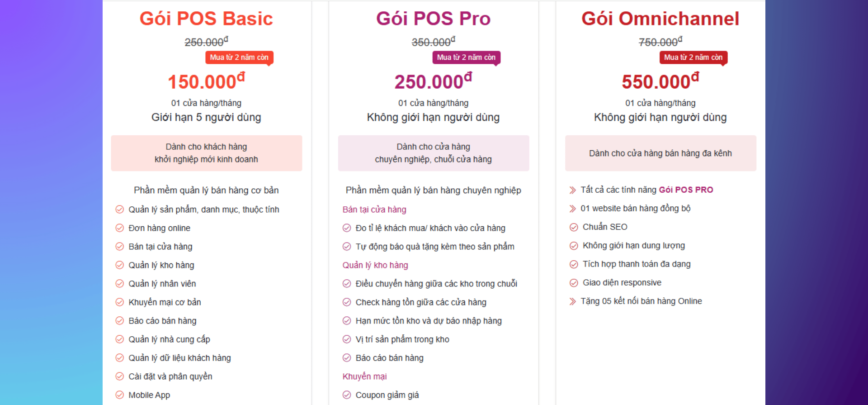Viewport: 868px width, 405px height.
Task: Click check icon next to "Coupon giảm giá"
Action: point(347,395)
